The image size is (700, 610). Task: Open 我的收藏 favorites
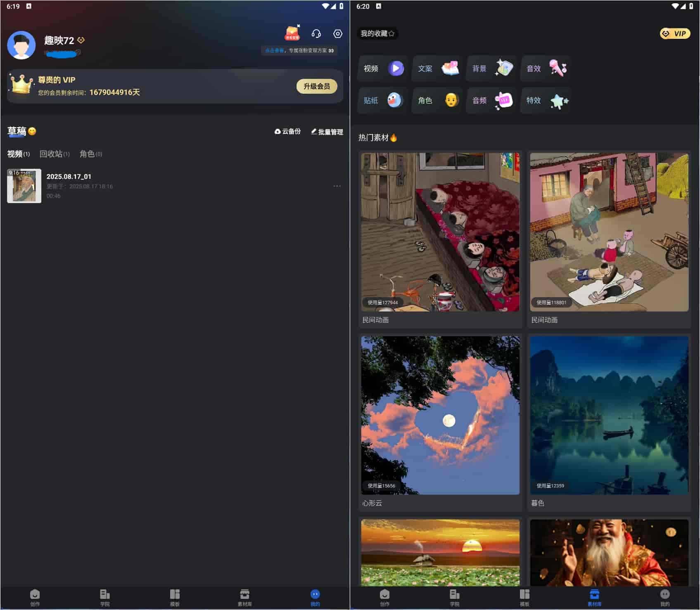coord(377,34)
